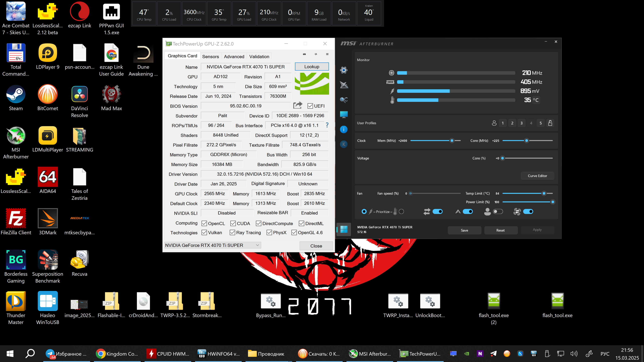644x362 pixels.
Task: Open the GPU-Z hamburger menu icon
Action: (327, 54)
